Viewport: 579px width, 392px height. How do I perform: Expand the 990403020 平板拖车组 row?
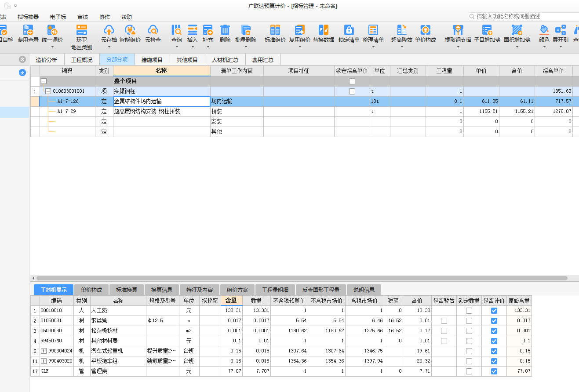tap(44, 361)
